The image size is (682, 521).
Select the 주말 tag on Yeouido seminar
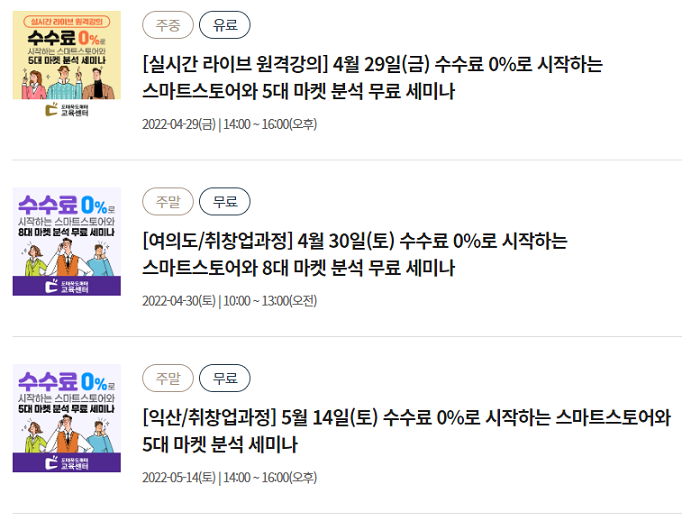pyautogui.click(x=168, y=201)
